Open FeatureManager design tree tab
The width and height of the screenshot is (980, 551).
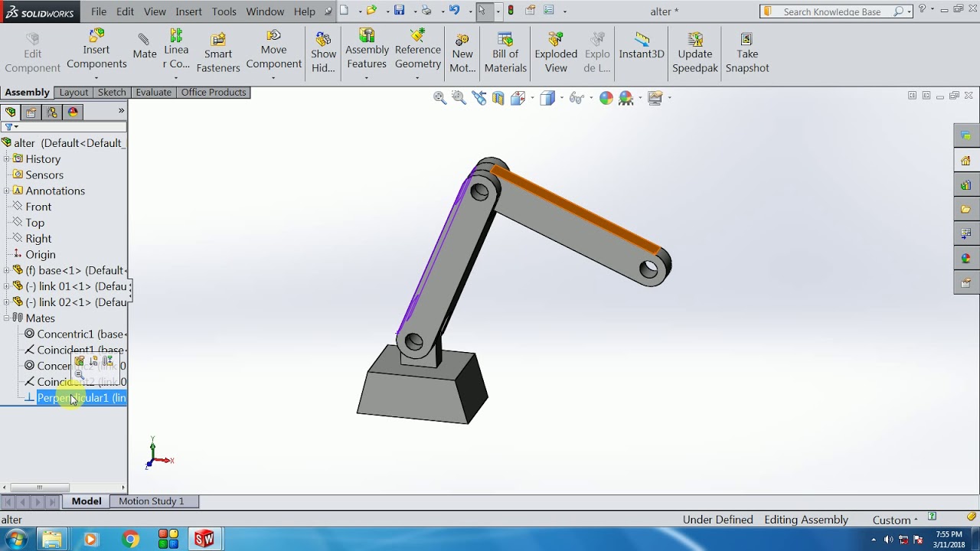coord(11,112)
